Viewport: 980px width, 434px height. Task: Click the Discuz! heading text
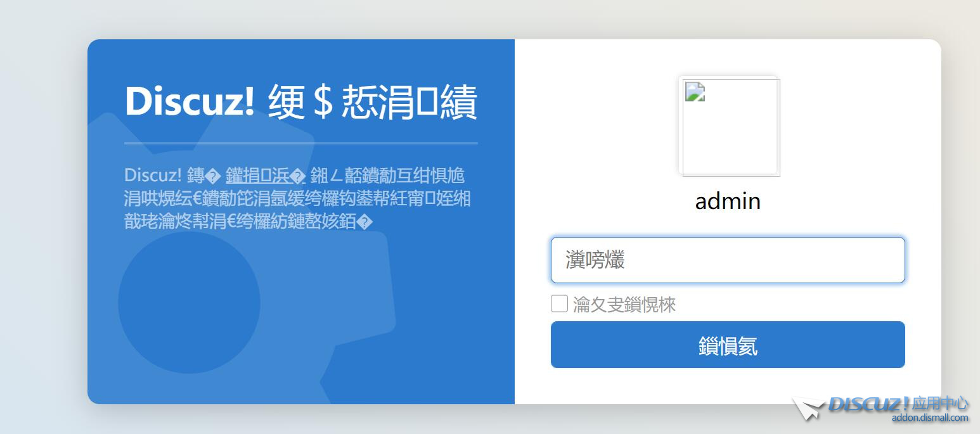click(x=190, y=101)
